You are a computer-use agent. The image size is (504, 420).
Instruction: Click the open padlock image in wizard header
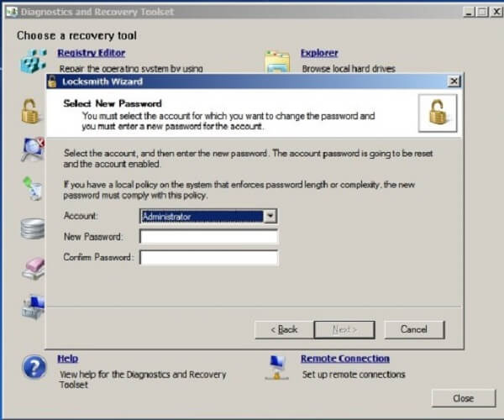(x=438, y=113)
